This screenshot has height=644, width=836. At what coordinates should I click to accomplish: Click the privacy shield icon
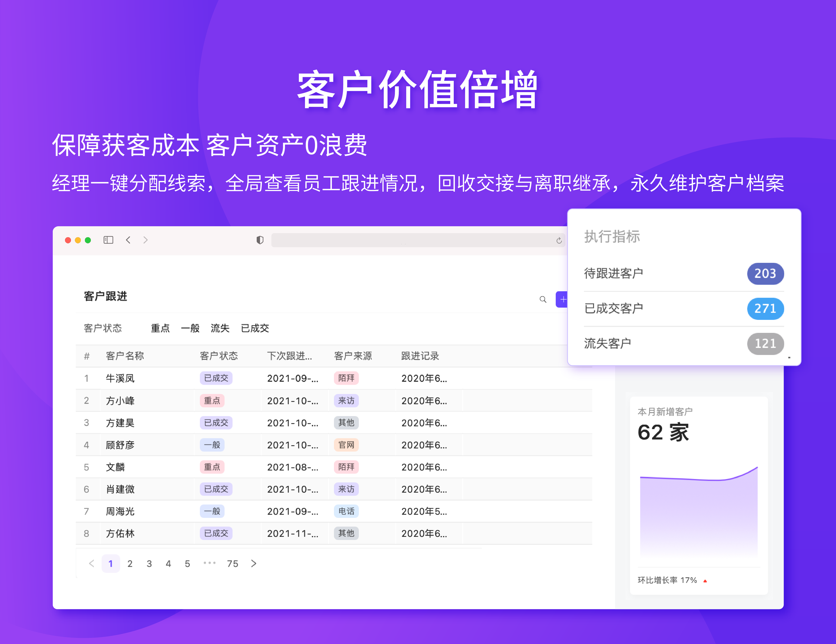click(260, 240)
